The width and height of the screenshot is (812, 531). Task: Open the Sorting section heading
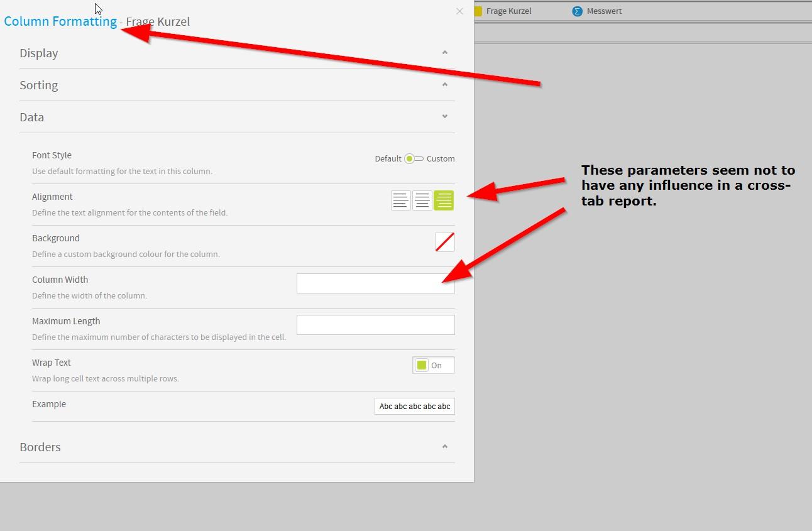point(39,85)
